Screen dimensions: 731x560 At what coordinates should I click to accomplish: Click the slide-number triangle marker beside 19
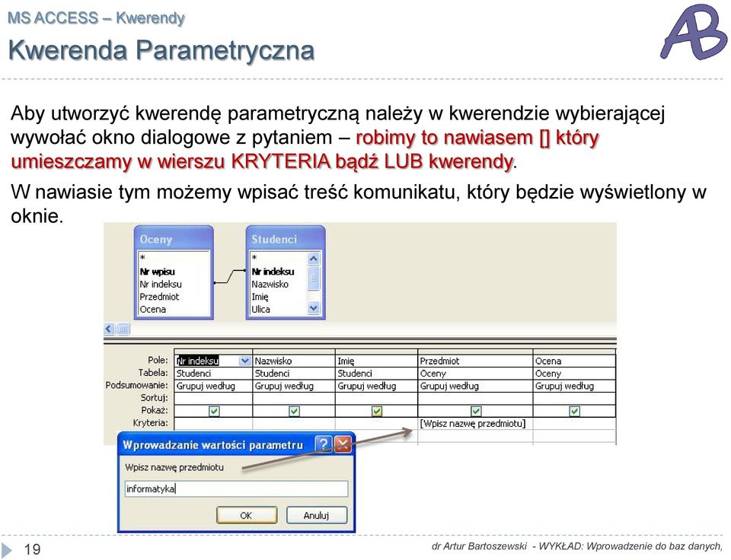click(x=7, y=549)
